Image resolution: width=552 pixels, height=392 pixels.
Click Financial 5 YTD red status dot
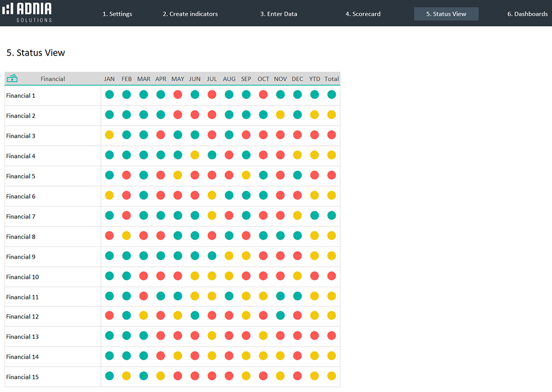(x=315, y=175)
